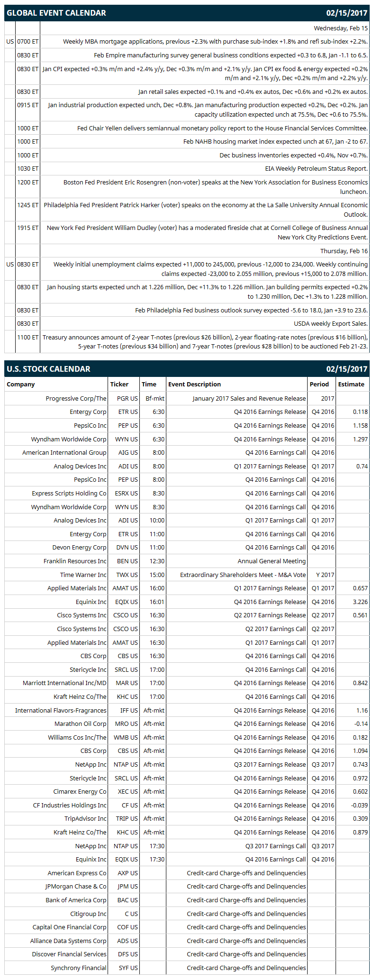Click the Boston Fed President Rosengren entry
373x980 pixels.
coord(216,187)
